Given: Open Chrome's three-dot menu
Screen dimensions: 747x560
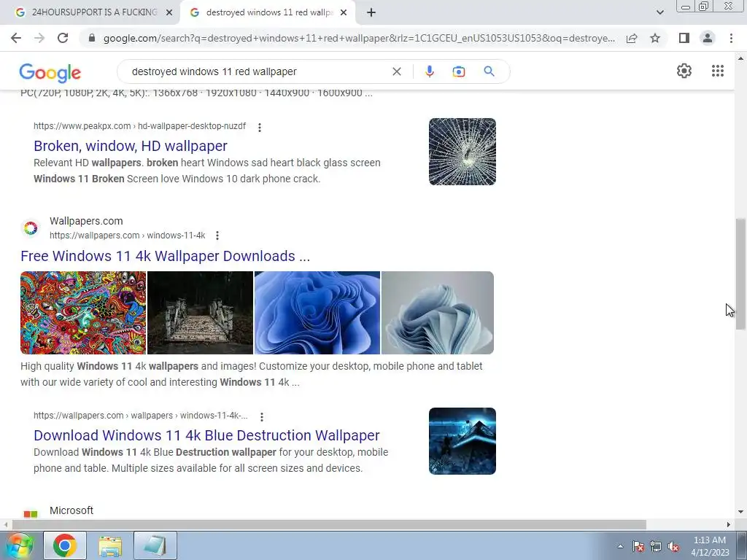Looking at the screenshot, I should click(x=731, y=38).
